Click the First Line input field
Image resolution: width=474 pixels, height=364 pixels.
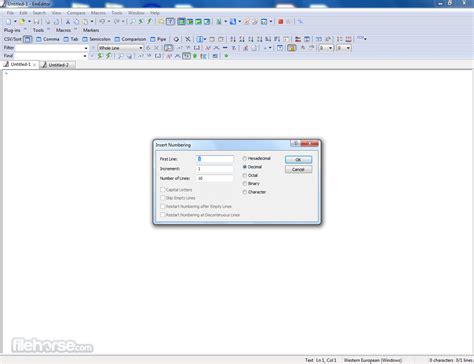215,159
